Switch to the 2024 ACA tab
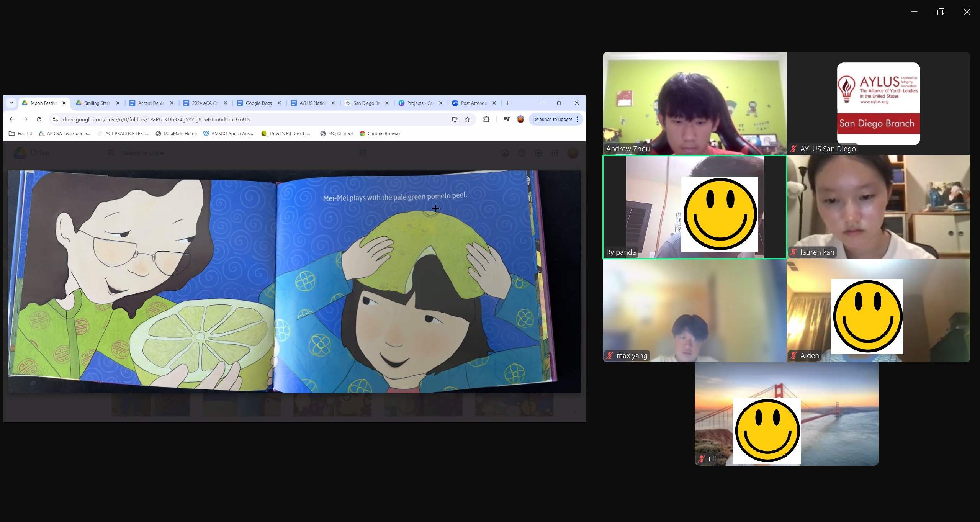The height and width of the screenshot is (522, 980). tap(206, 103)
